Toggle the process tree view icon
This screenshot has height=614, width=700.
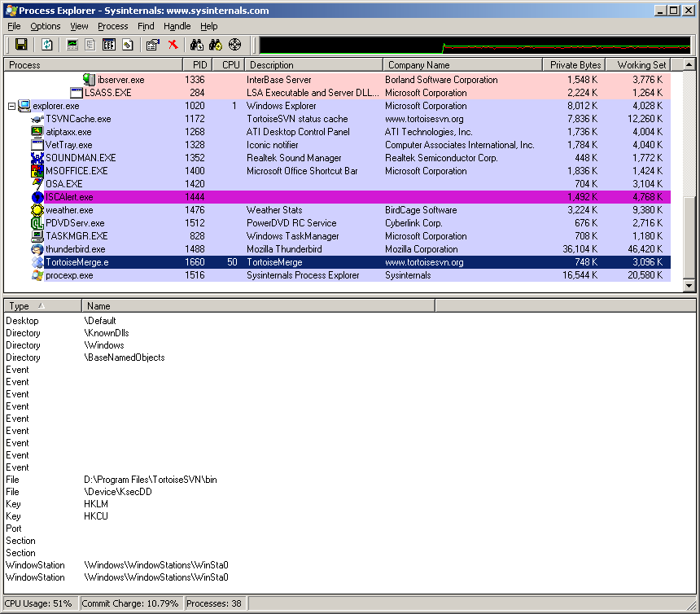click(90, 44)
